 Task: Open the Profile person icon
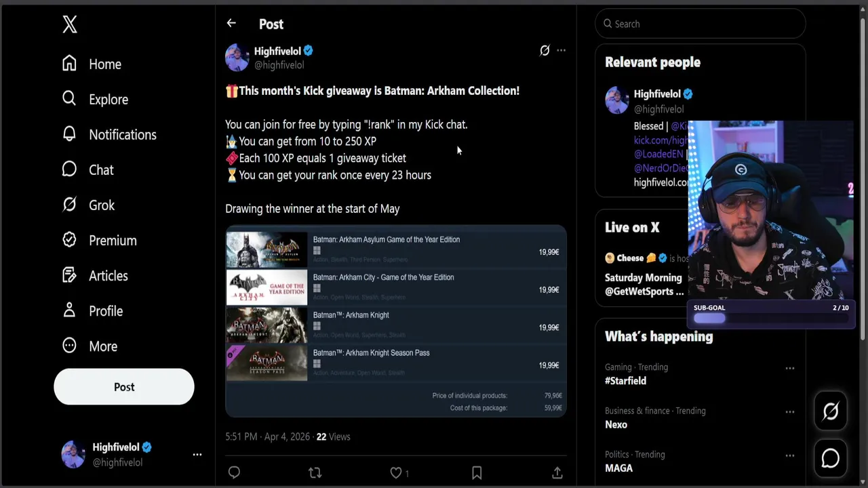(69, 310)
